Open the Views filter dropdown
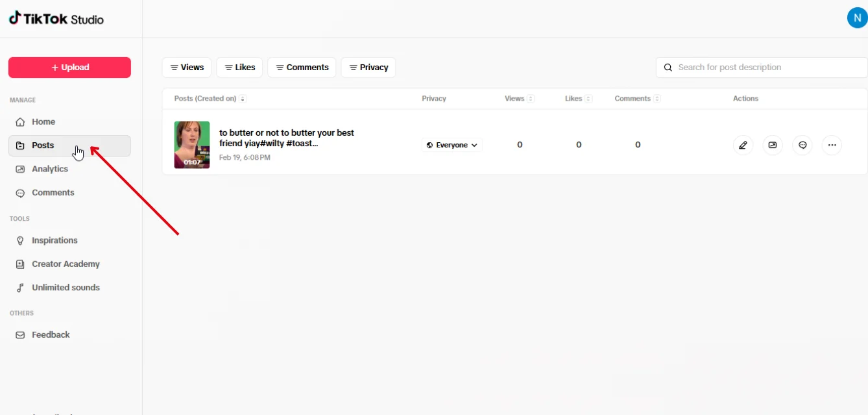868x415 pixels. tap(187, 68)
